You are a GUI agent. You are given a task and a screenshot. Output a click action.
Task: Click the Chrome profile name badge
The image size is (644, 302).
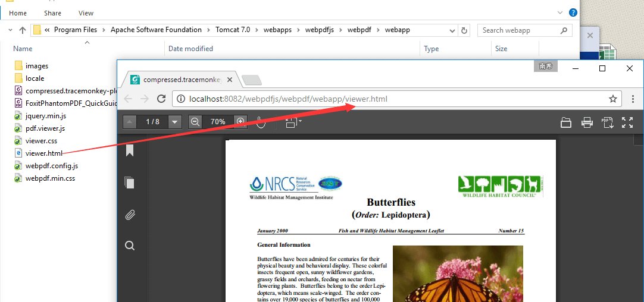[545, 67]
